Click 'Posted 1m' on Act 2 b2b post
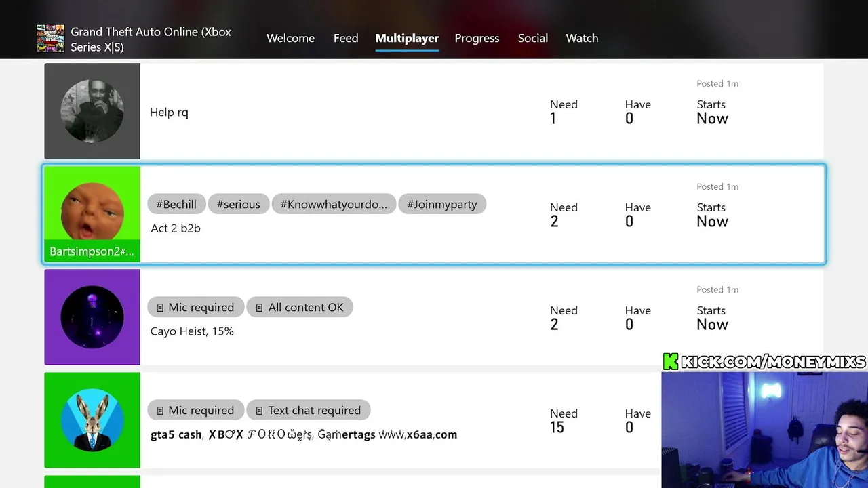Image resolution: width=868 pixels, height=488 pixels. pyautogui.click(x=717, y=186)
